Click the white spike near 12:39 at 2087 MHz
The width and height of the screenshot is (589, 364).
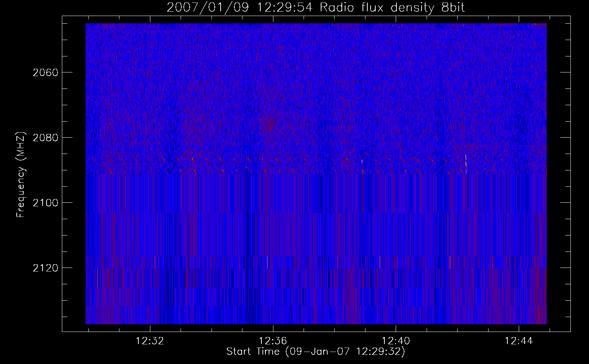(x=363, y=162)
